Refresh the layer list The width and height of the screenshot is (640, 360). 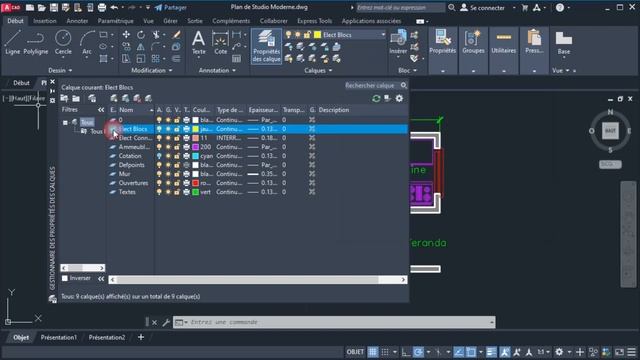[x=376, y=98]
